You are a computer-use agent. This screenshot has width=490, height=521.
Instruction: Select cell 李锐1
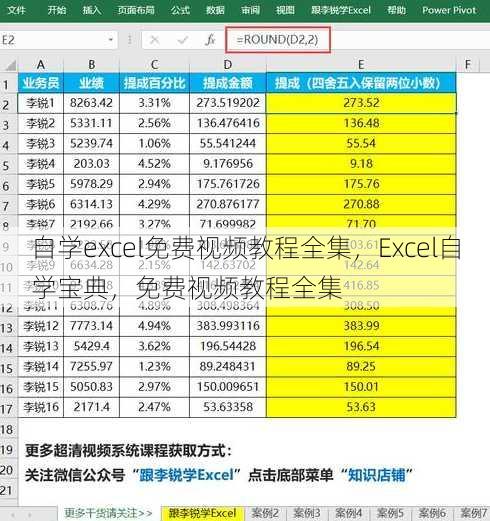41,103
